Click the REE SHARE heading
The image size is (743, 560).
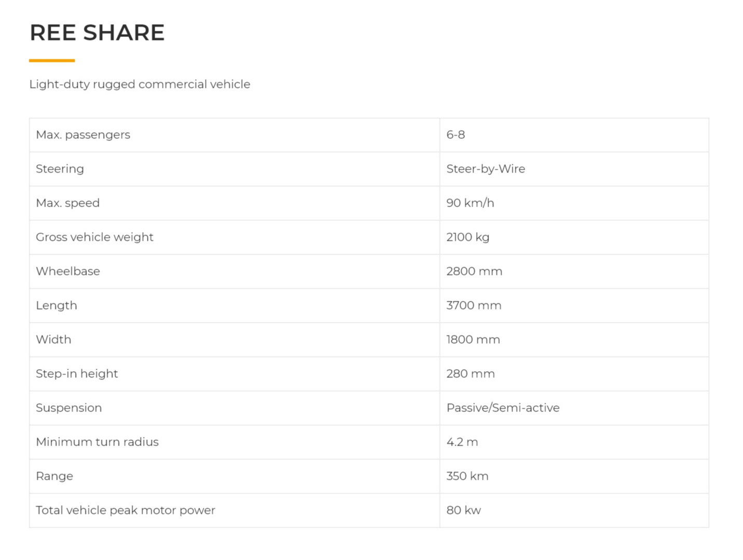[x=97, y=33]
